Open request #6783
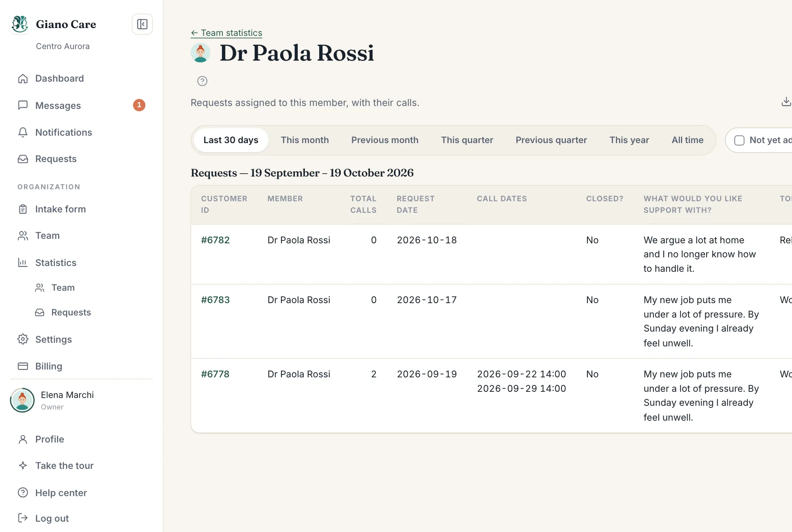 click(x=215, y=300)
